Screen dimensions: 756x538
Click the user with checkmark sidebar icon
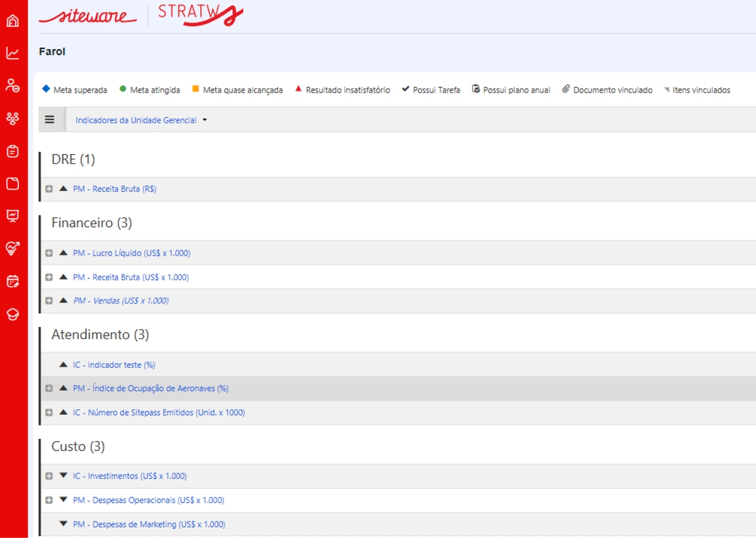pyautogui.click(x=13, y=86)
